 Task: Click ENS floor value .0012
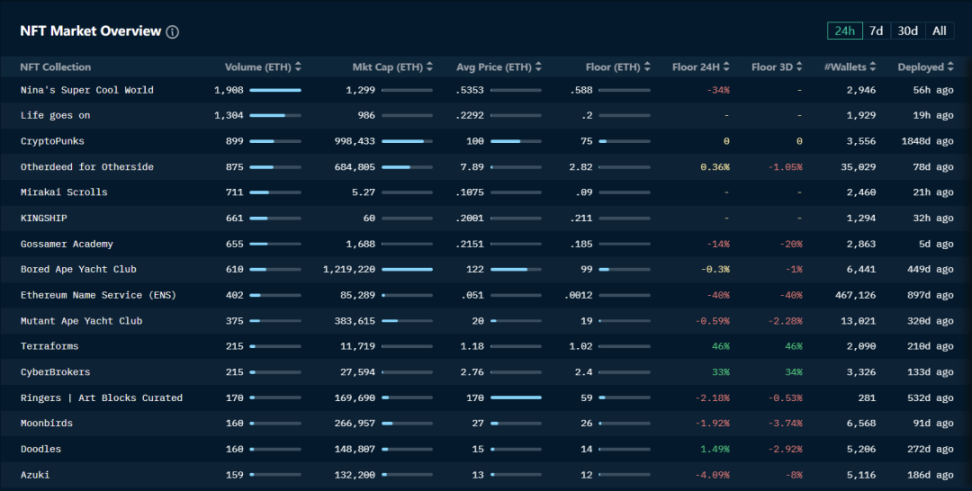pos(578,295)
